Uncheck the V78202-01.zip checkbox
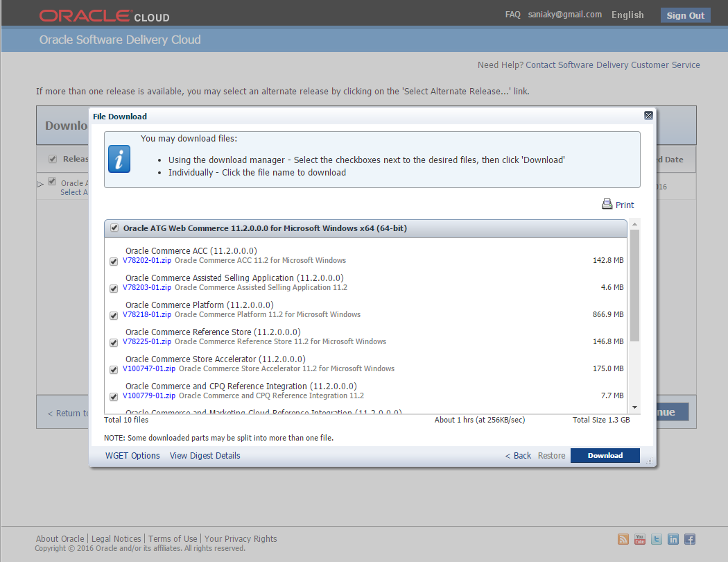The height and width of the screenshot is (562, 728). 114,262
